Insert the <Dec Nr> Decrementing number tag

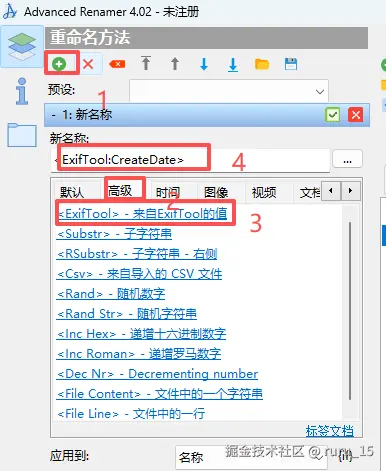[x=157, y=374]
